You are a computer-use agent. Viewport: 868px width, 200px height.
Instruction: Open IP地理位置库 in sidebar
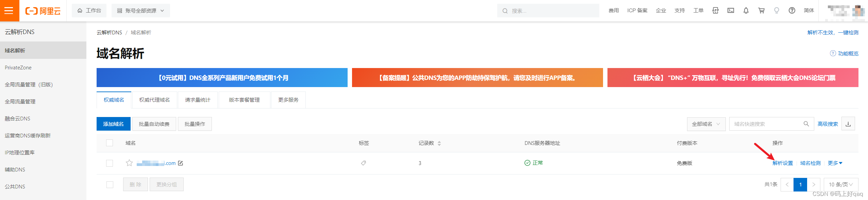43,152
